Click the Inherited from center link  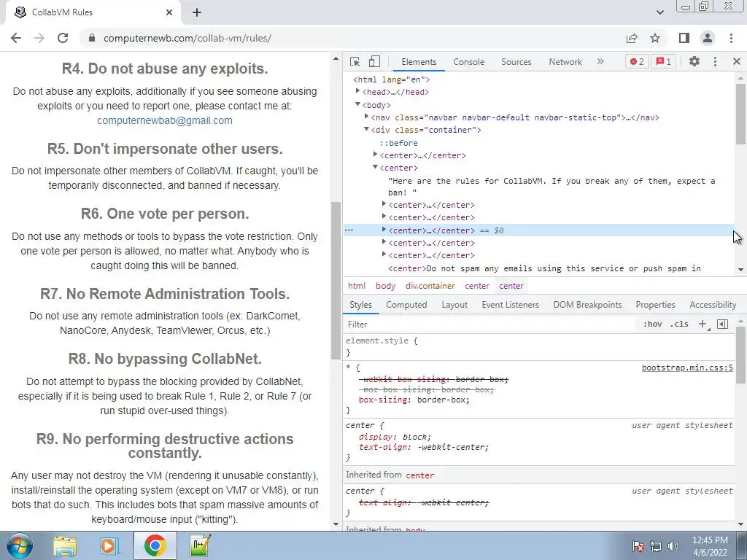419,475
